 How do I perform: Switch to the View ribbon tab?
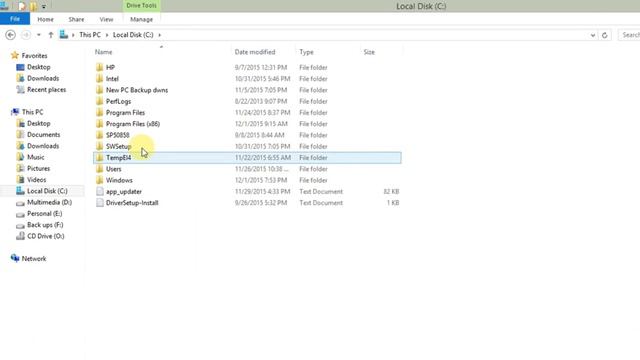click(106, 19)
